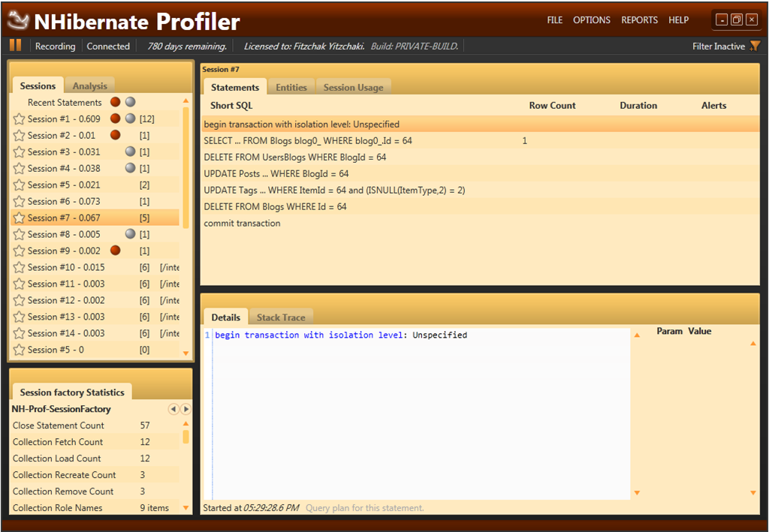Click the star icon for Session #10 - 0.015
The height and width of the screenshot is (532, 769).
(19, 267)
